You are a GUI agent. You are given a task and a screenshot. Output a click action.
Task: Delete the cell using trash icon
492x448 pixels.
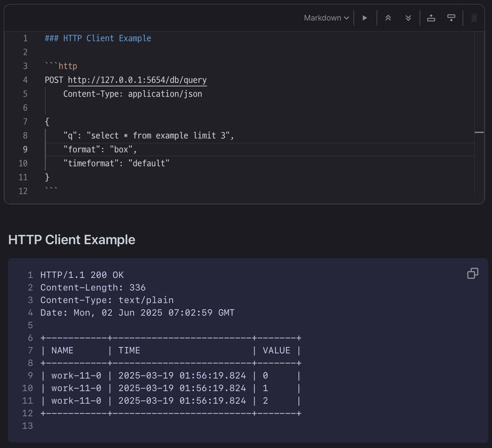(x=474, y=18)
